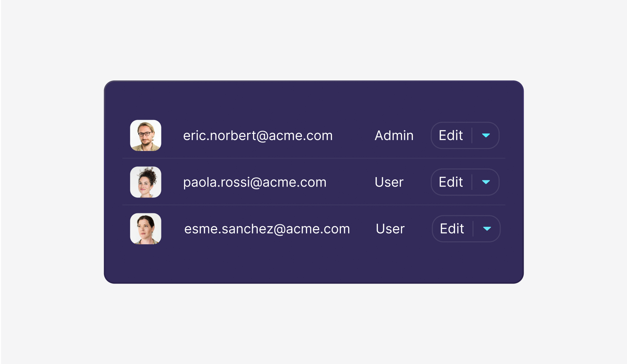Select the esme.sanchez@acme.com email text
Image resolution: width=627 pixels, height=364 pixels.
[267, 229]
